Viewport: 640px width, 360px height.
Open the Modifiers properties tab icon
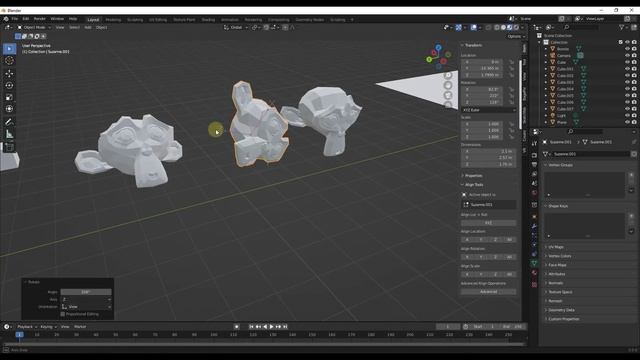[534, 227]
